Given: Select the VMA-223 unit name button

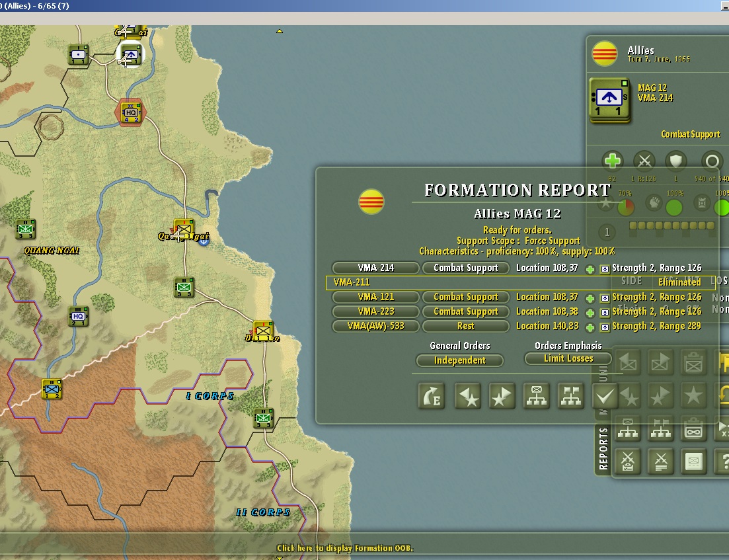Looking at the screenshot, I should coord(375,311).
